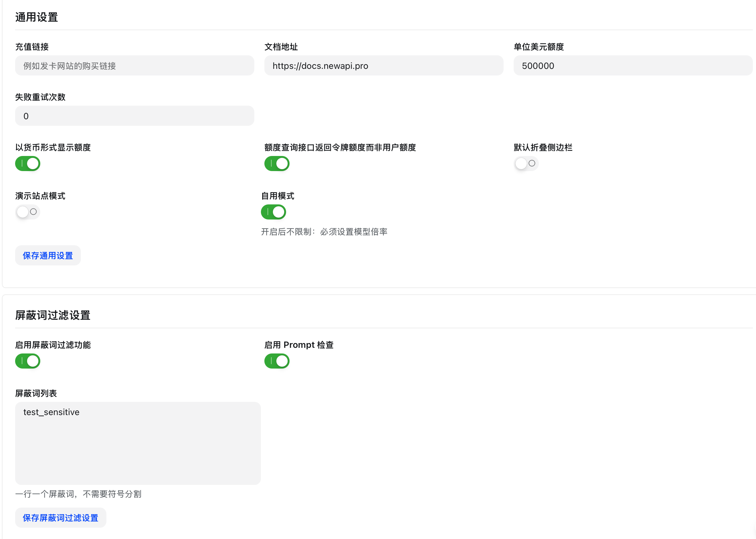756x539 pixels.
Task: Click the 自用模式 label
Action: [x=278, y=196]
